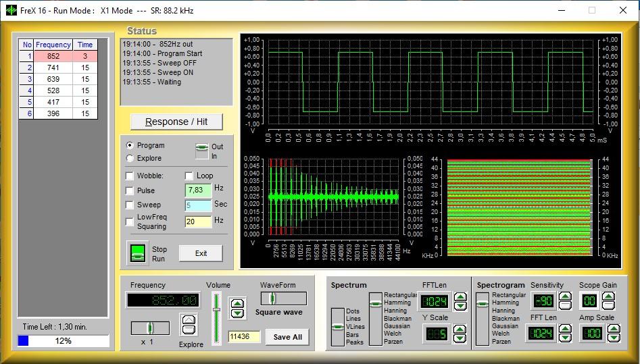Select frequency row 3 with 639
Screen dimensions: 640x364
(53, 79)
